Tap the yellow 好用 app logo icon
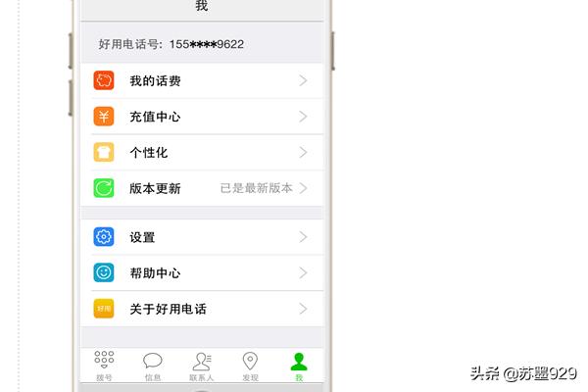The image size is (588, 392). tap(104, 309)
